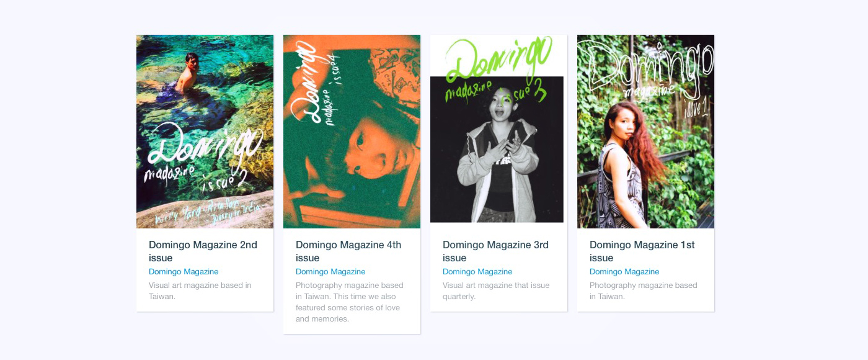Click the 'Domingo Magazine 2nd issue' title
868x360 pixels.
click(x=203, y=251)
